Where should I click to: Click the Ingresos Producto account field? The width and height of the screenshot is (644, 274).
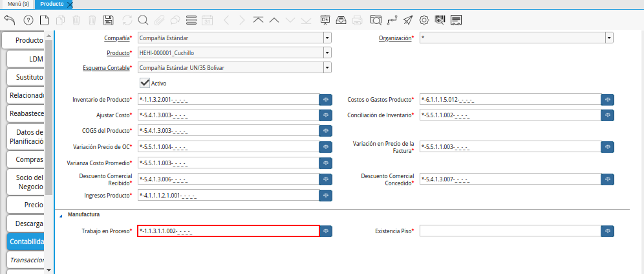[228, 196]
